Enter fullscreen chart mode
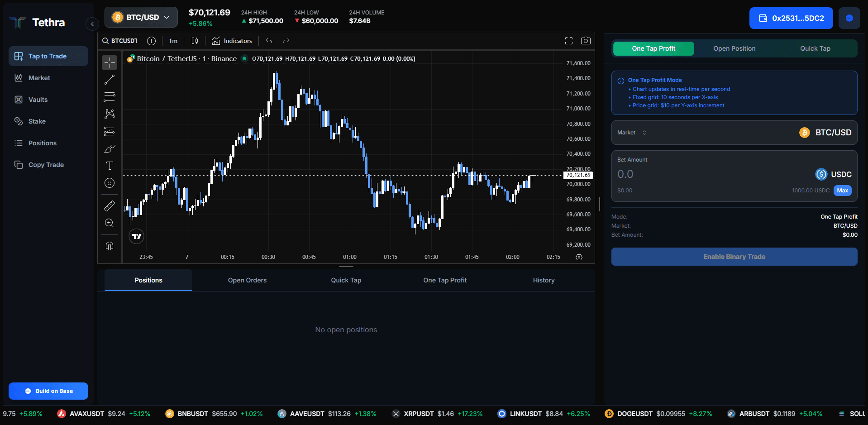Viewport: 868px width, 425px height. tap(569, 41)
